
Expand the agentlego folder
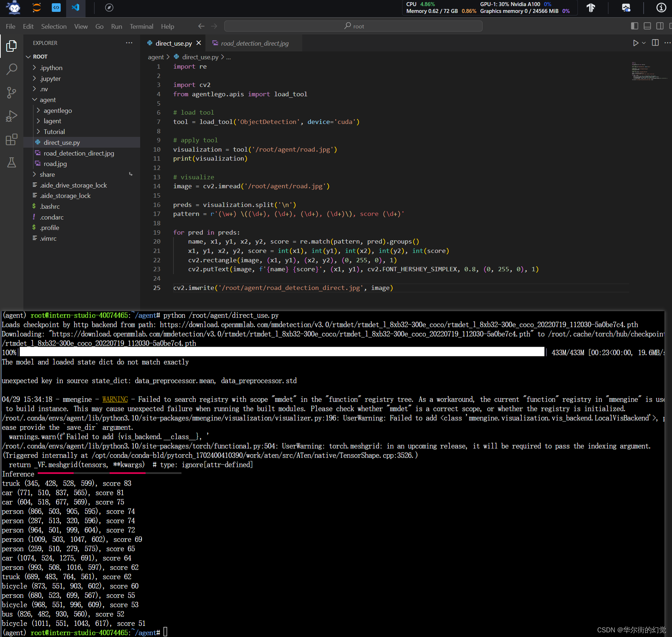point(82,110)
